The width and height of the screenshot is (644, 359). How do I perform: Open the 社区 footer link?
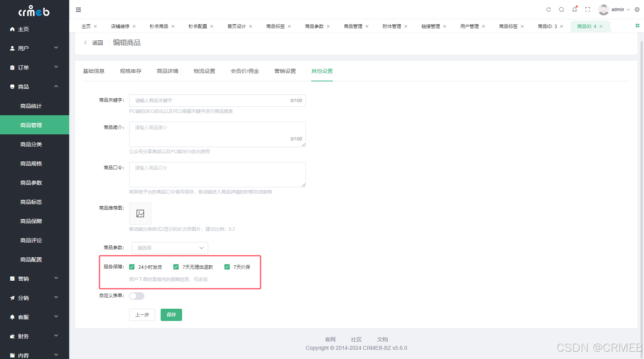(x=357, y=339)
